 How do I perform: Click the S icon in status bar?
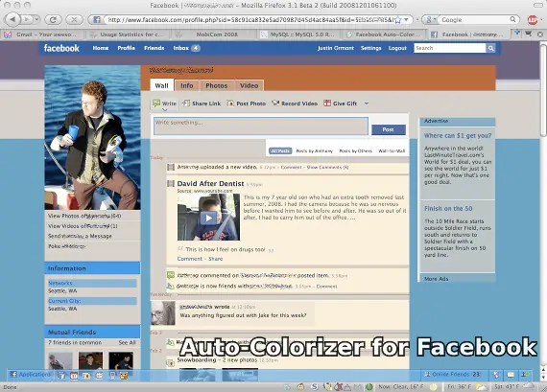pos(315,387)
